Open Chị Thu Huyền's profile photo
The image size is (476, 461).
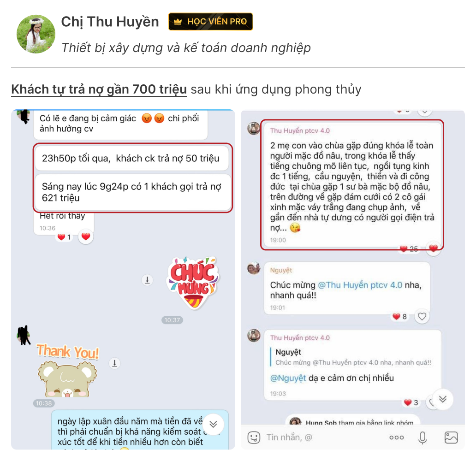[x=36, y=34]
